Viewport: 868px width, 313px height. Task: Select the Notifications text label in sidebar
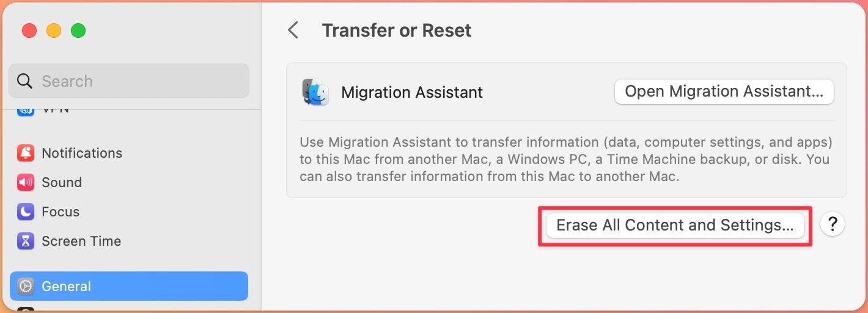click(82, 153)
